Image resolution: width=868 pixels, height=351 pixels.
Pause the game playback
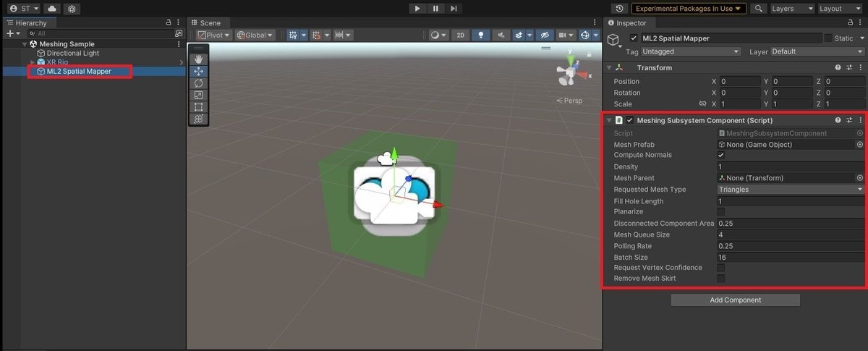[x=435, y=9]
